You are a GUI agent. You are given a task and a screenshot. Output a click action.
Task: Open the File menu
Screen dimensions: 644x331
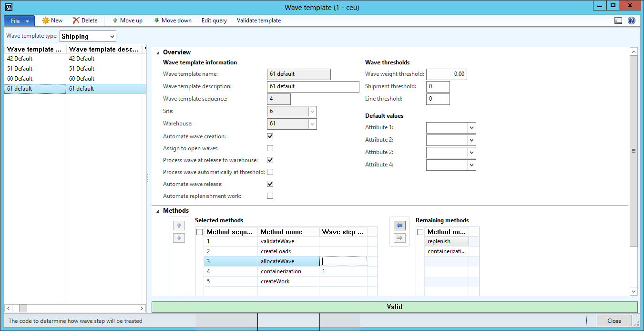[x=19, y=21]
